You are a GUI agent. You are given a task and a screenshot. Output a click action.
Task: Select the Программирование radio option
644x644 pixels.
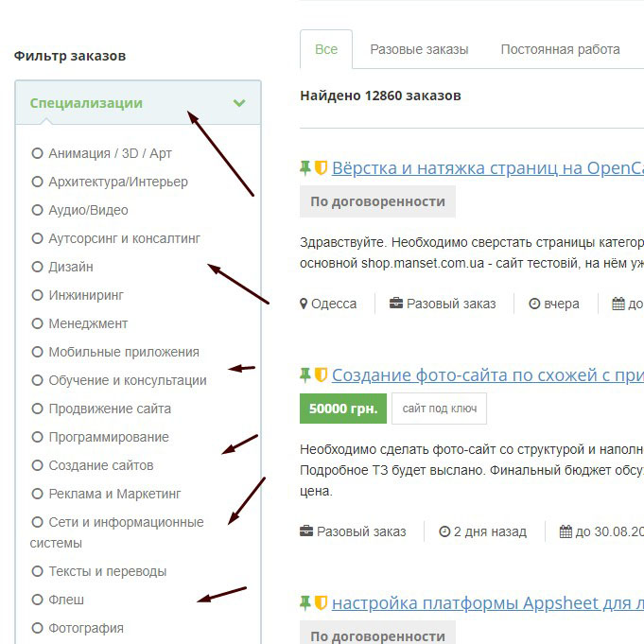(38, 437)
